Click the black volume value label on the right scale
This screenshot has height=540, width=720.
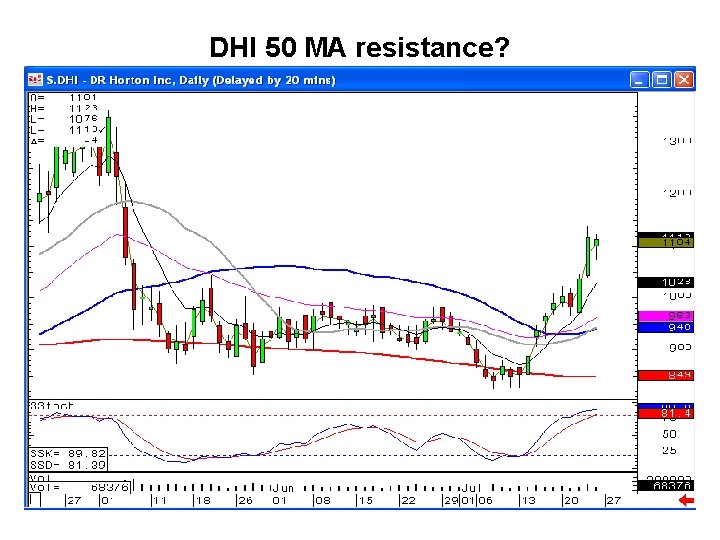tap(666, 485)
